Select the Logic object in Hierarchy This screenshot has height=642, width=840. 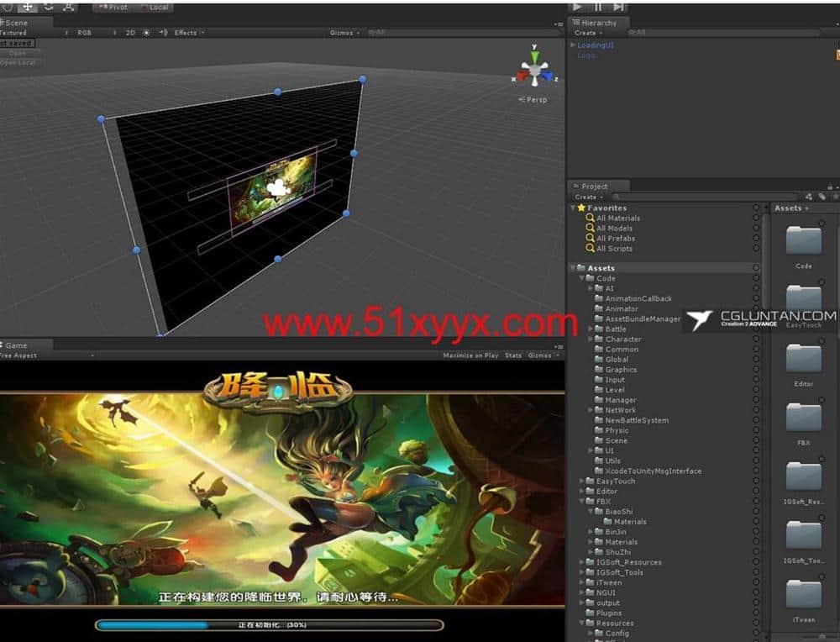(586, 55)
